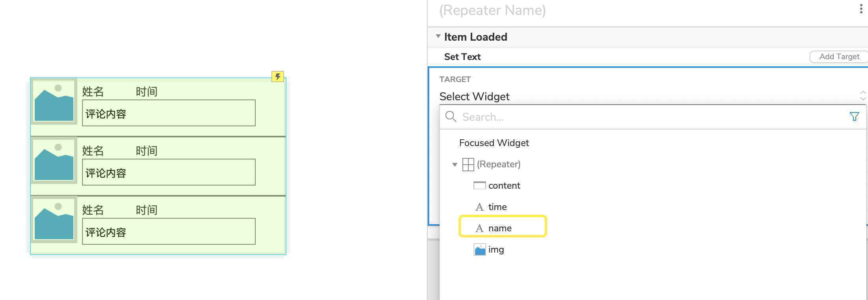Click the search magnifier icon
Viewport: 868px width, 300px height.
click(451, 116)
